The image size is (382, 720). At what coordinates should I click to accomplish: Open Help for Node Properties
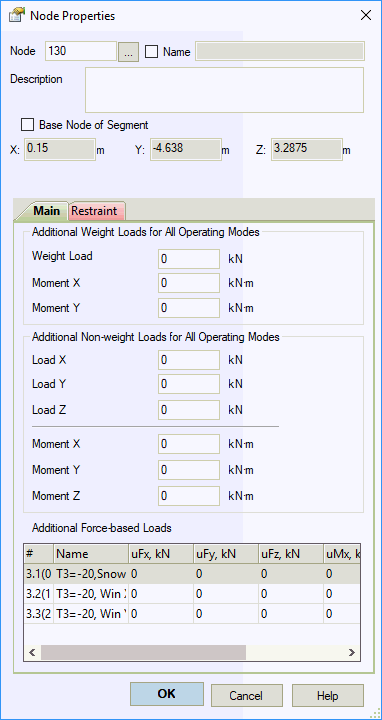(328, 695)
